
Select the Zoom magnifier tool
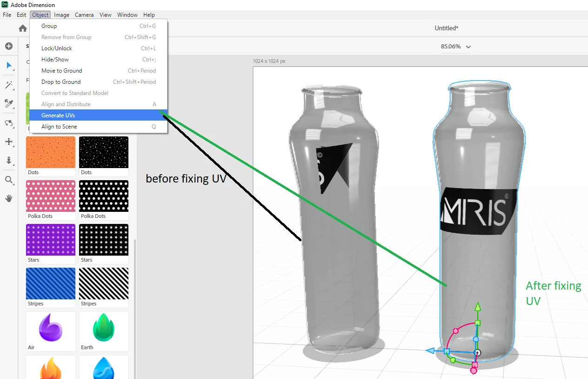point(9,180)
